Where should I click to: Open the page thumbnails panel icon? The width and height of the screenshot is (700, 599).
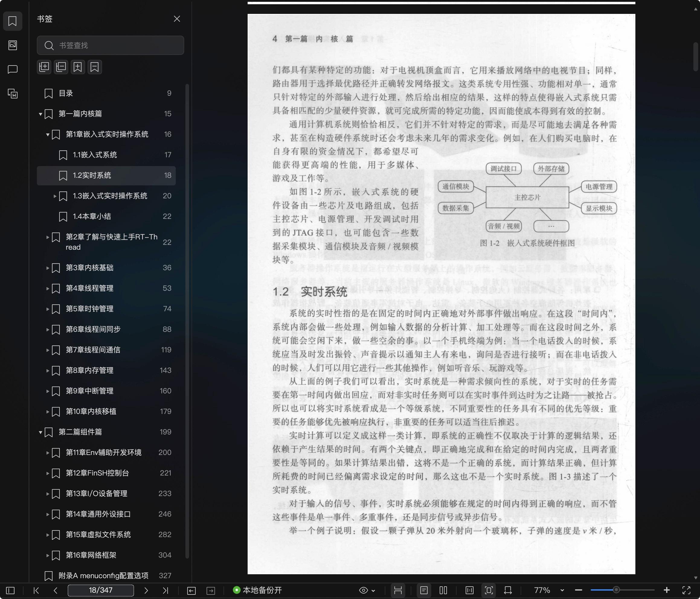12,45
